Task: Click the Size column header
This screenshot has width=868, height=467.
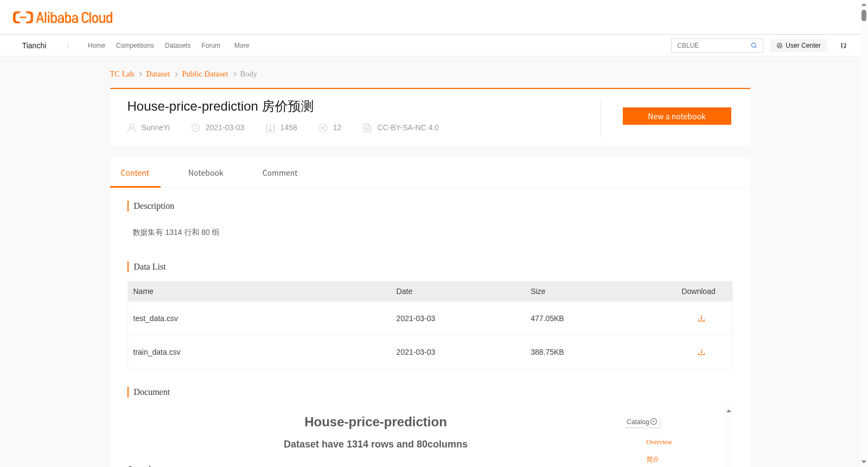Action: [x=538, y=291]
